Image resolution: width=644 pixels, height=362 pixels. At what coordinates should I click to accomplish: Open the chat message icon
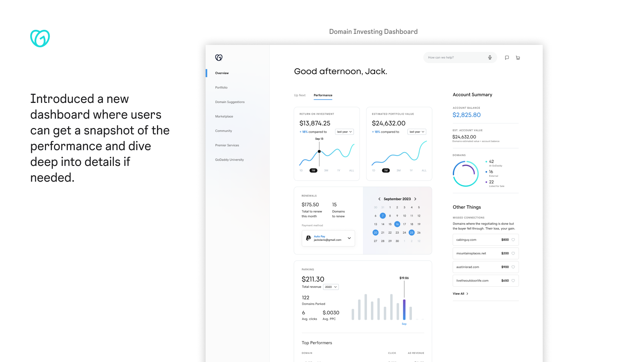pyautogui.click(x=507, y=58)
